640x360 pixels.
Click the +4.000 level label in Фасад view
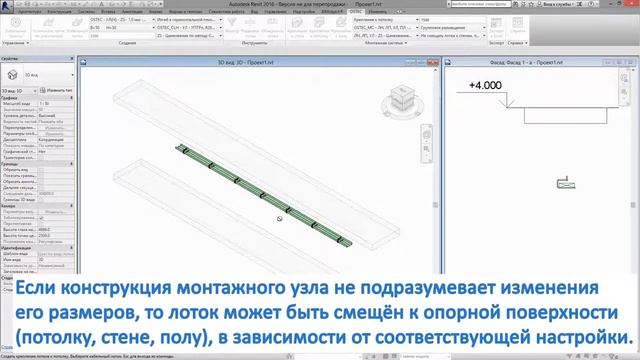point(485,85)
